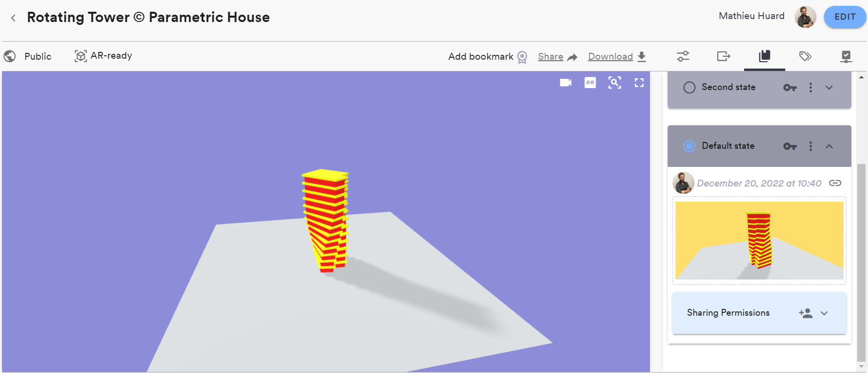The height and width of the screenshot is (373, 868).
Task: Select the Default state radio button
Action: point(689,146)
